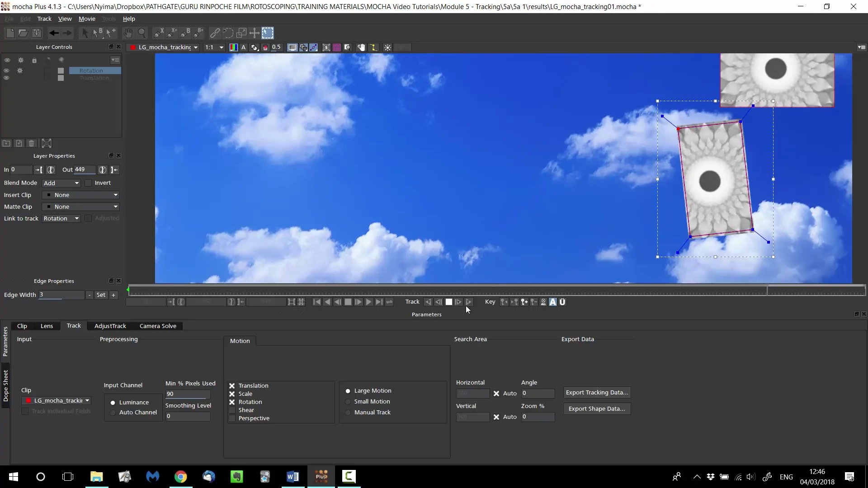868x488 pixels.
Task: Select the Move (cross arrows) tool
Action: [254, 33]
